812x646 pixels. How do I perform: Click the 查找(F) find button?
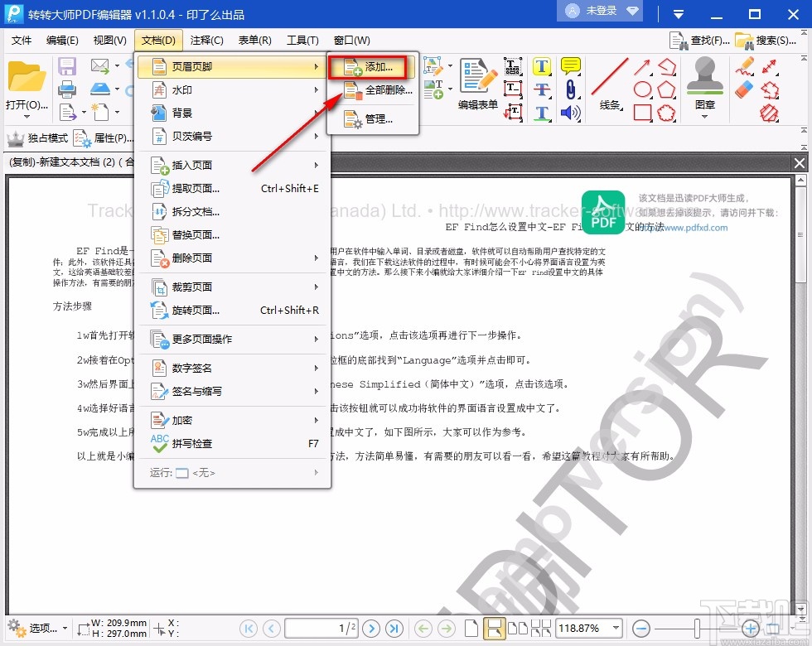(x=699, y=41)
